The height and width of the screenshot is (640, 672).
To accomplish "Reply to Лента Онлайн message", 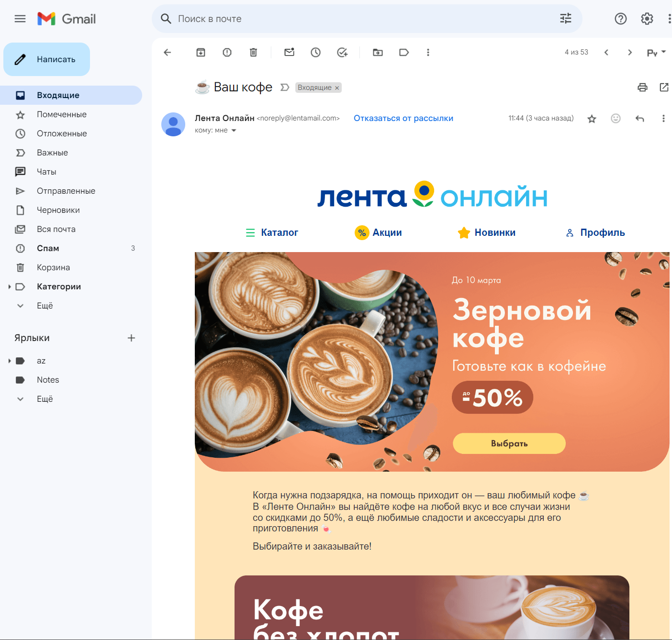I will click(x=640, y=118).
